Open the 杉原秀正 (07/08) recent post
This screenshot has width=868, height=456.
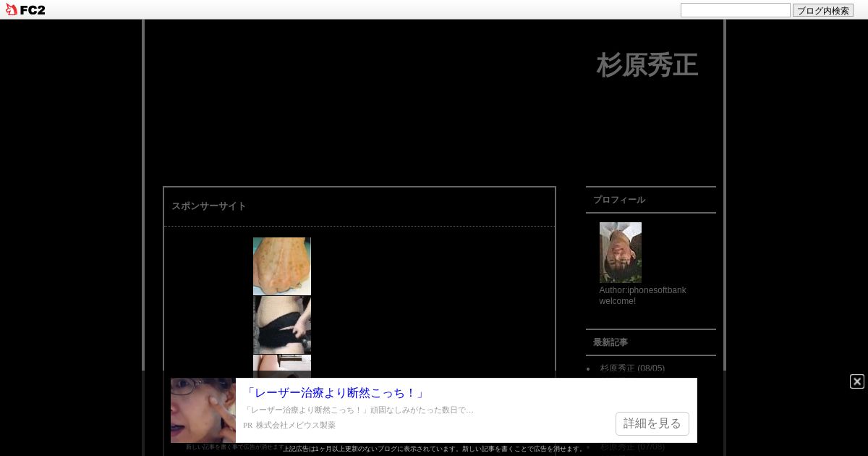click(x=632, y=447)
